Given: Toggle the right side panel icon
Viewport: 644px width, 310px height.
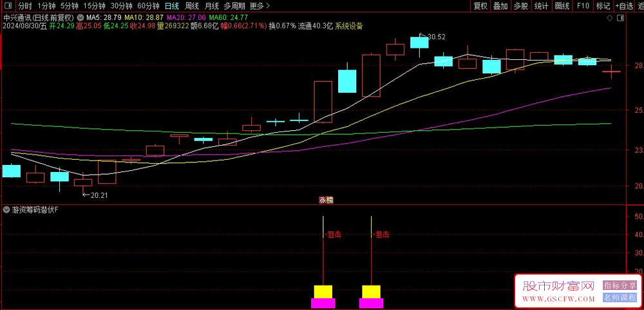Looking at the screenshot, I should tap(621, 17).
